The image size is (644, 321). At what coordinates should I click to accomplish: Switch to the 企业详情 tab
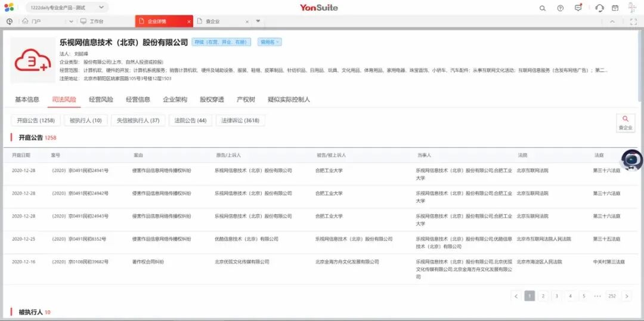point(164,21)
